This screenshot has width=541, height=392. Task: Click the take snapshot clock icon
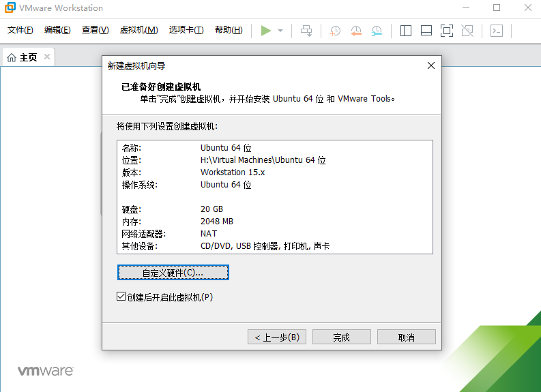tap(335, 31)
